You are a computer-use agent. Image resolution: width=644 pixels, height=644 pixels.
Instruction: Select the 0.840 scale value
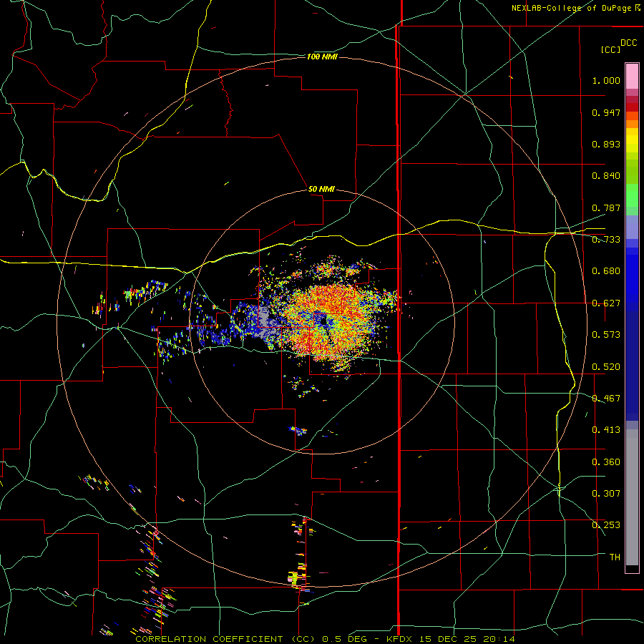coord(606,176)
